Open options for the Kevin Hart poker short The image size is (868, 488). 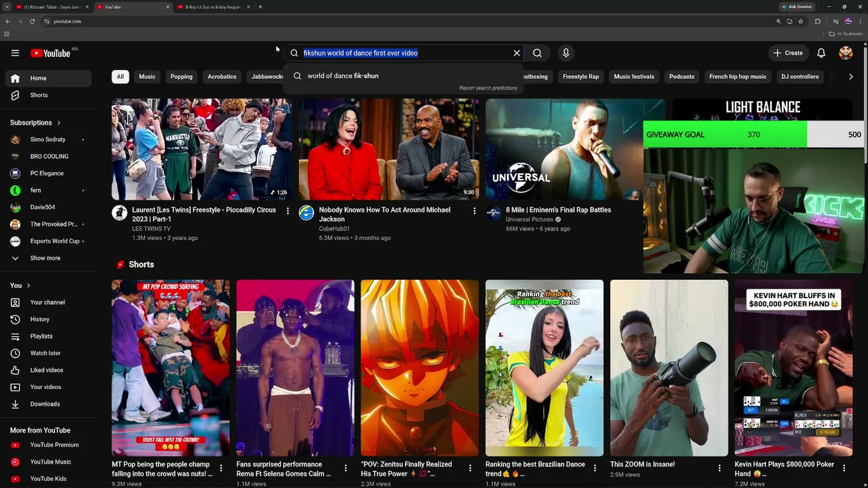tap(844, 468)
